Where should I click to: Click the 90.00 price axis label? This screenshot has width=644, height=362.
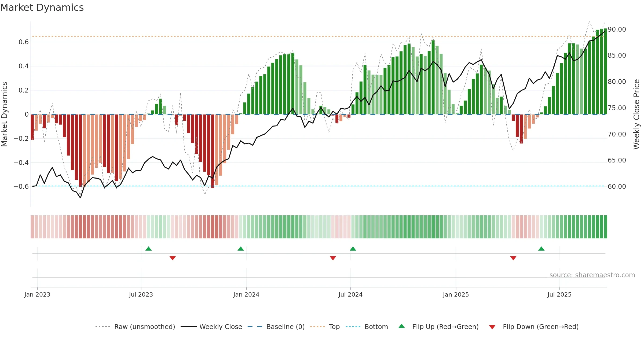tap(617, 29)
